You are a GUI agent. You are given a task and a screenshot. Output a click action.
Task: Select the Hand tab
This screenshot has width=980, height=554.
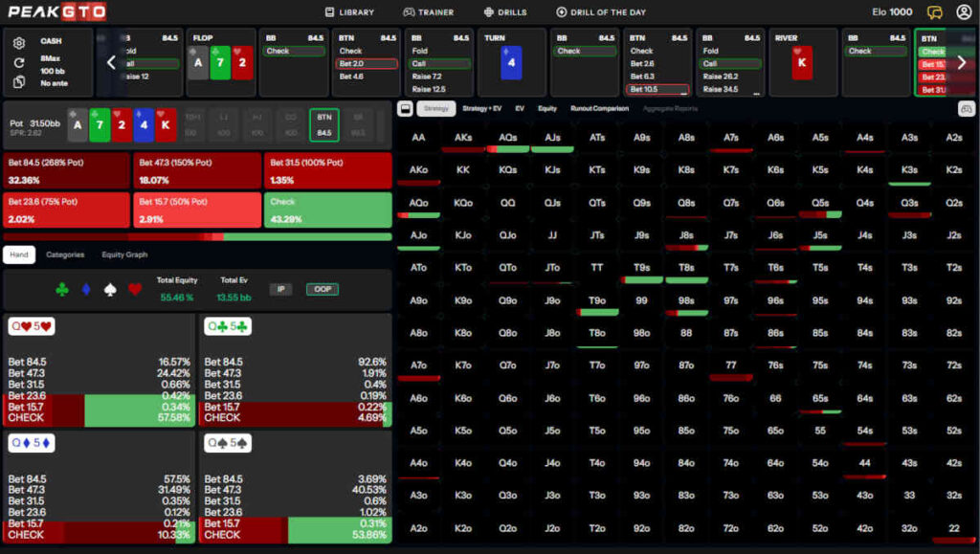coord(19,255)
